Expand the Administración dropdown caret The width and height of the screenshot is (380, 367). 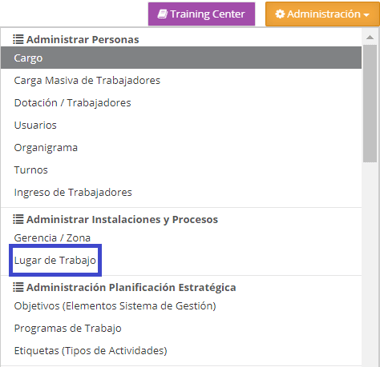tap(366, 15)
